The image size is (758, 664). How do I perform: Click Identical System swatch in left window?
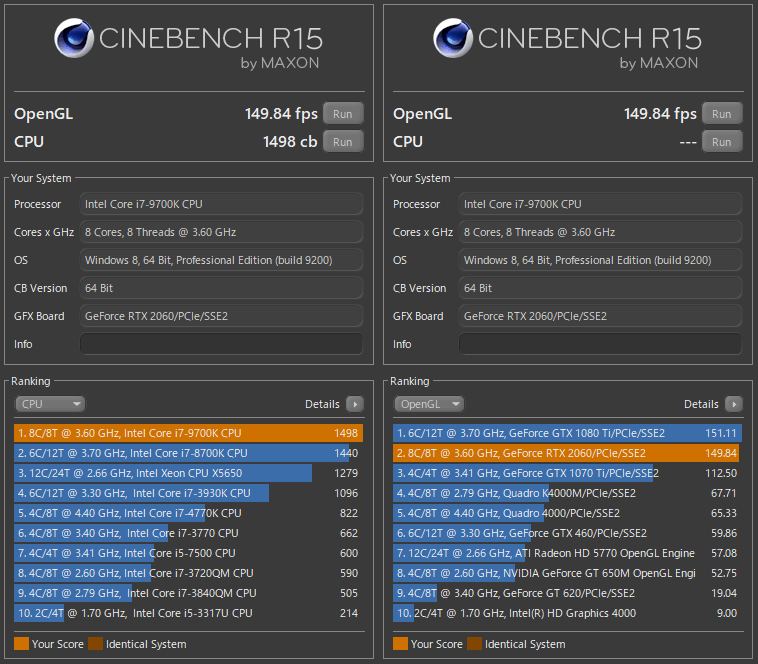pyautogui.click(x=95, y=644)
